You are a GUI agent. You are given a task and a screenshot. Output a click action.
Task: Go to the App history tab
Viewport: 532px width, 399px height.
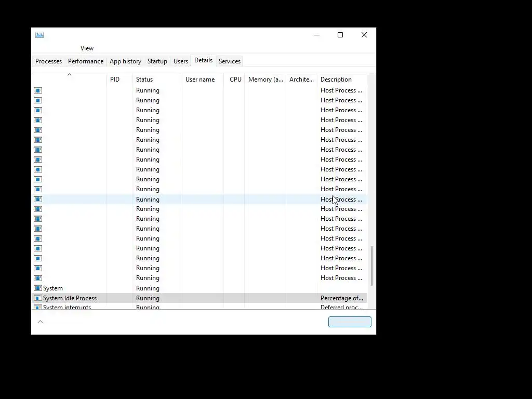(125, 61)
